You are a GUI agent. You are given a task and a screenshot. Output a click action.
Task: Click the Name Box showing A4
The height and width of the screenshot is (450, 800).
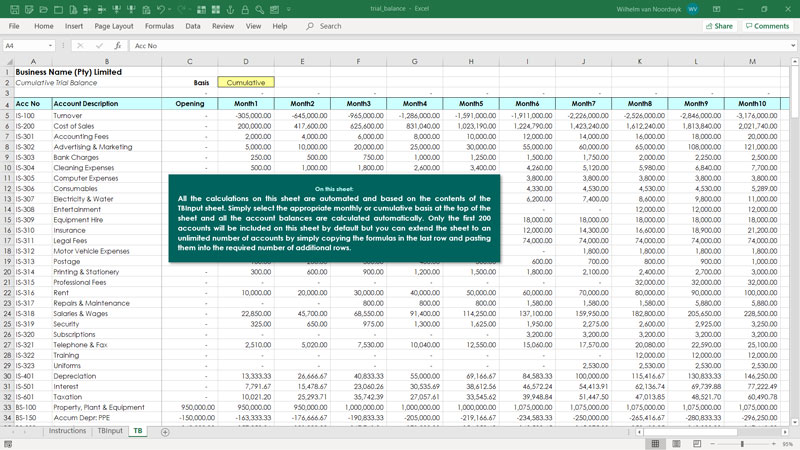(x=24, y=45)
